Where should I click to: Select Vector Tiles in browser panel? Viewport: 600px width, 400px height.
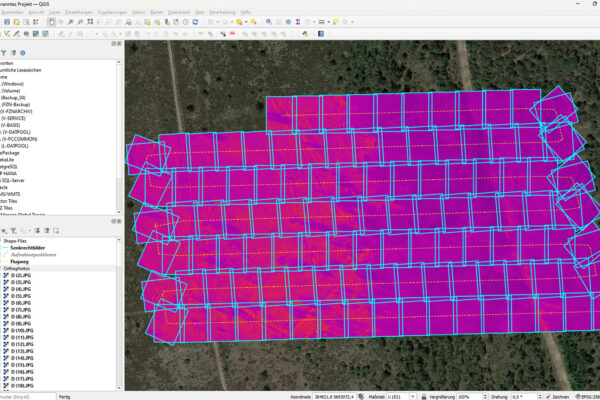[x=8, y=201]
